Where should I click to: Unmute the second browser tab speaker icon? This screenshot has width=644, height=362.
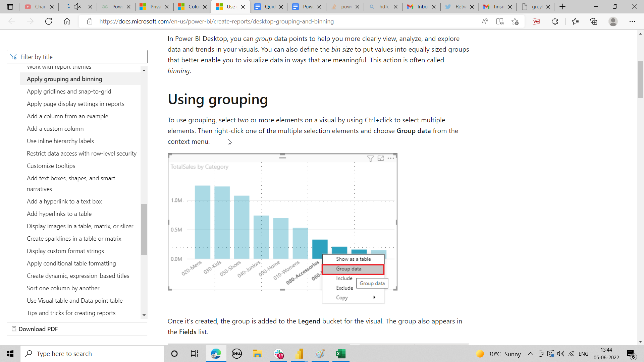(77, 7)
